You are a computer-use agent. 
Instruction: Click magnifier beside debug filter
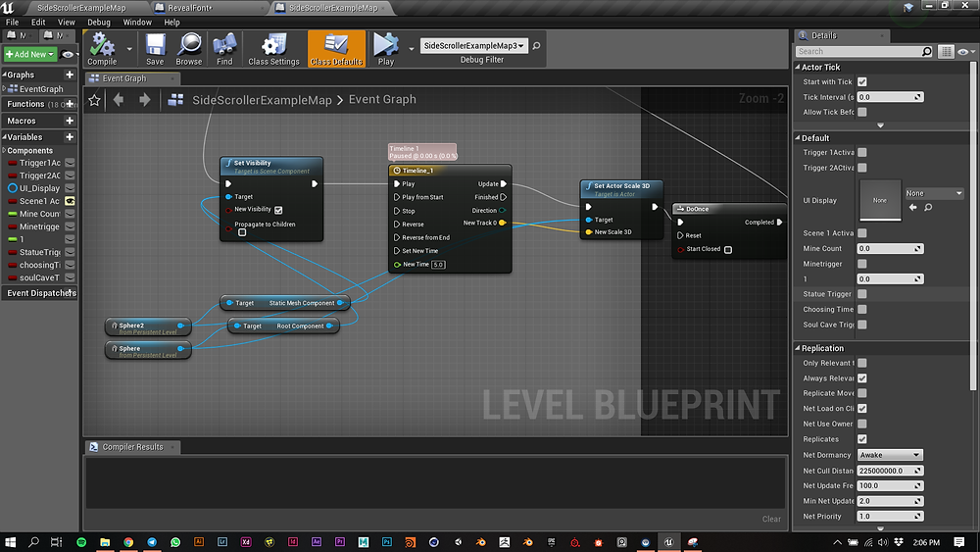[x=536, y=46]
